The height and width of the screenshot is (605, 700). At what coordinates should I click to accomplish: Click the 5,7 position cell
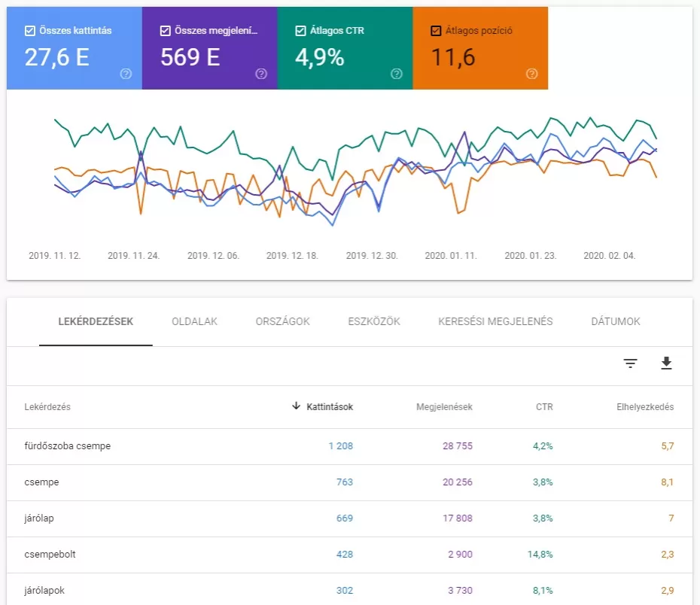(668, 446)
